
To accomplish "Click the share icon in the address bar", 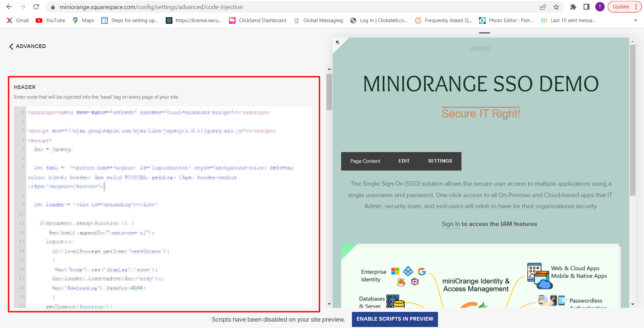I will [543, 7].
